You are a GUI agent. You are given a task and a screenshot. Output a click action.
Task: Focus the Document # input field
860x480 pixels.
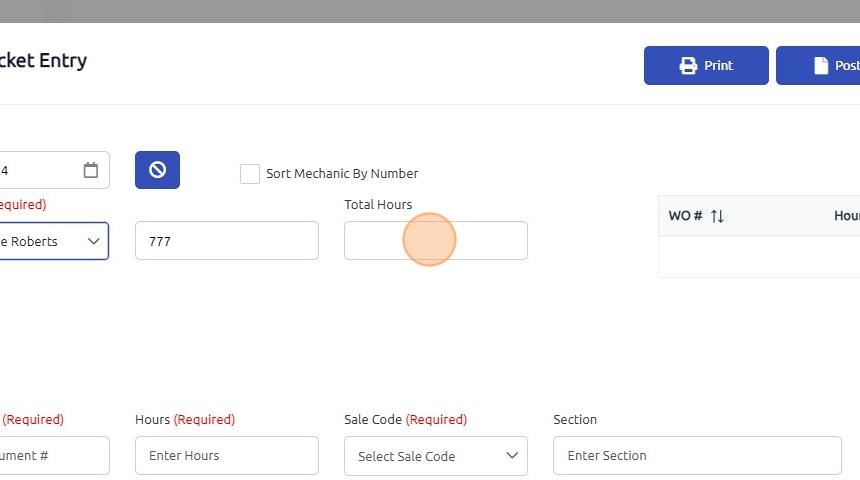tap(52, 456)
